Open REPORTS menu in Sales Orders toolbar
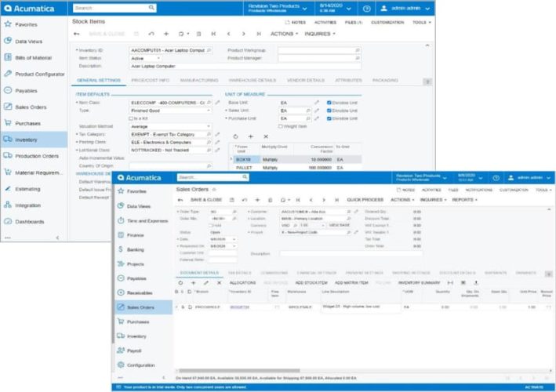Screen dimensions: 556x392 point(464,200)
